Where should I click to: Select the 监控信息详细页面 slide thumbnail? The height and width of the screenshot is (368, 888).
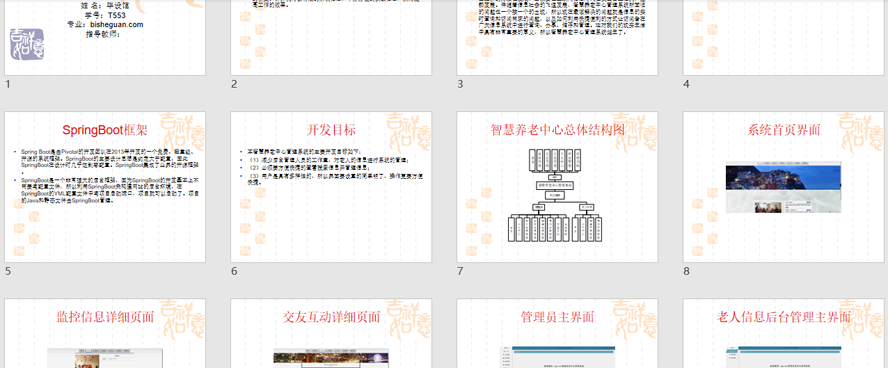(105, 333)
